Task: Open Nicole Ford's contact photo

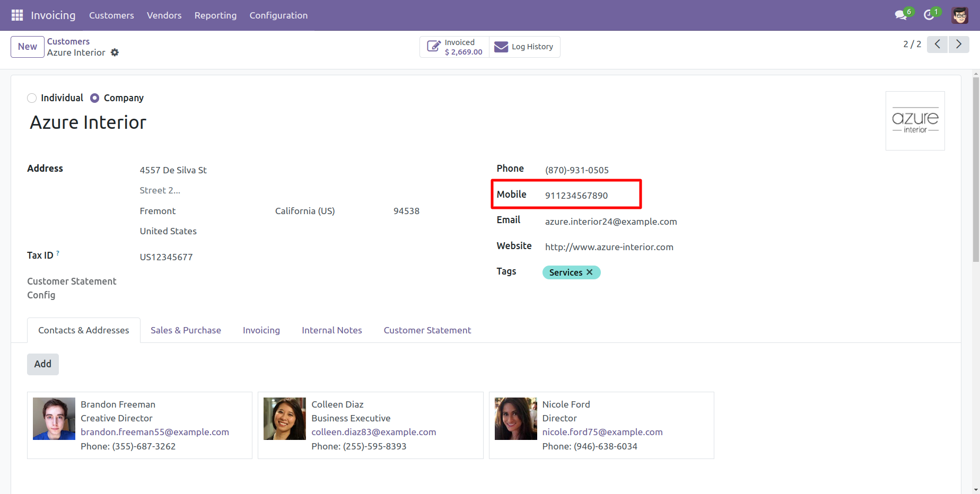Action: click(516, 419)
